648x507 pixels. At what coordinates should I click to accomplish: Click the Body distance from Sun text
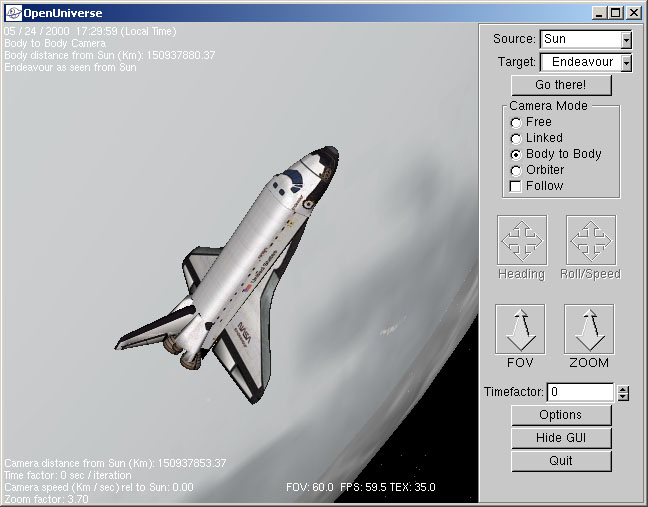click(110, 55)
